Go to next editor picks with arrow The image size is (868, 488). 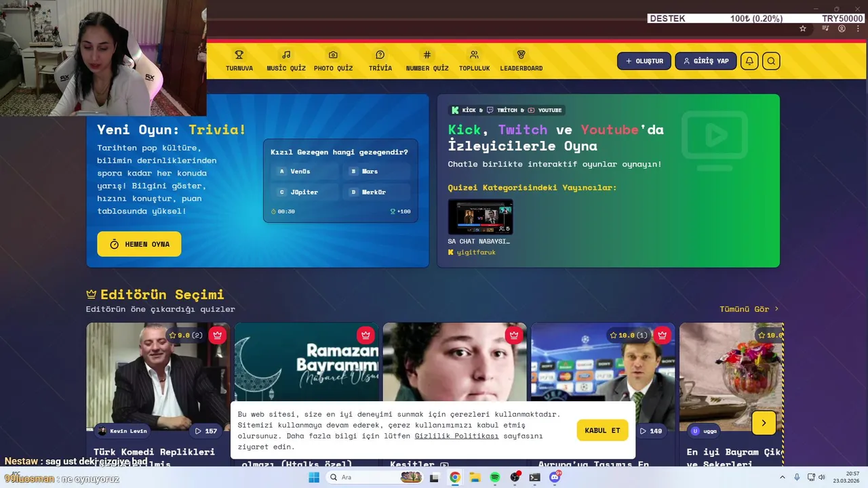click(764, 423)
